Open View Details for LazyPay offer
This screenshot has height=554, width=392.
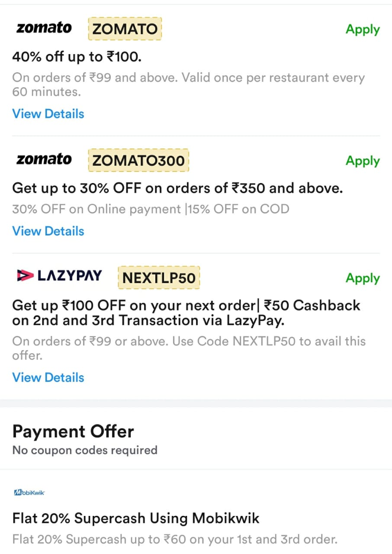(48, 377)
